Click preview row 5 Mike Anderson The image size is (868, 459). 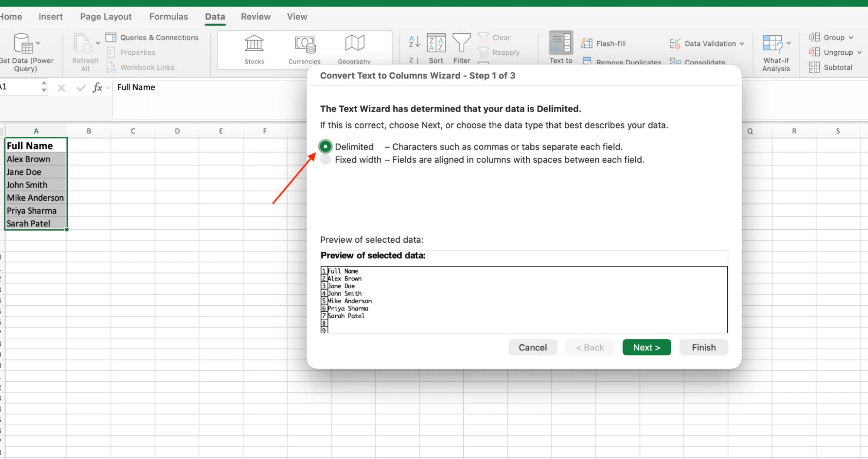pos(350,301)
